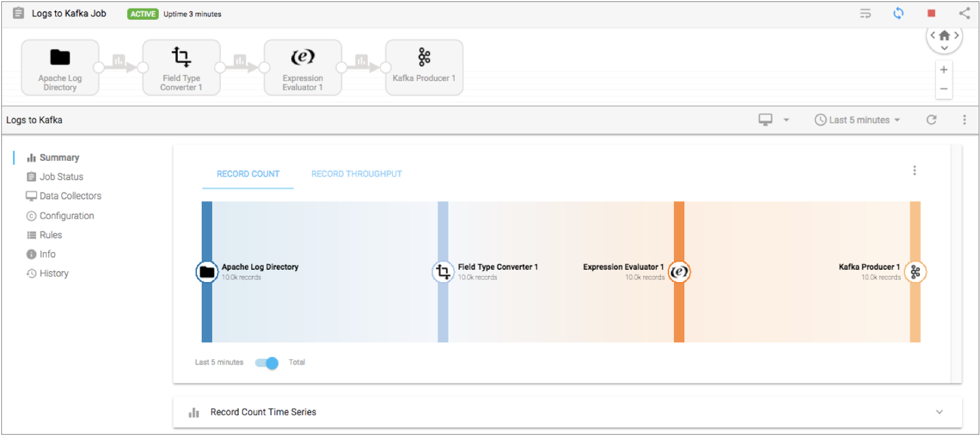The width and height of the screenshot is (980, 436).
Task: Refresh the monitoring panel
Action: [931, 120]
